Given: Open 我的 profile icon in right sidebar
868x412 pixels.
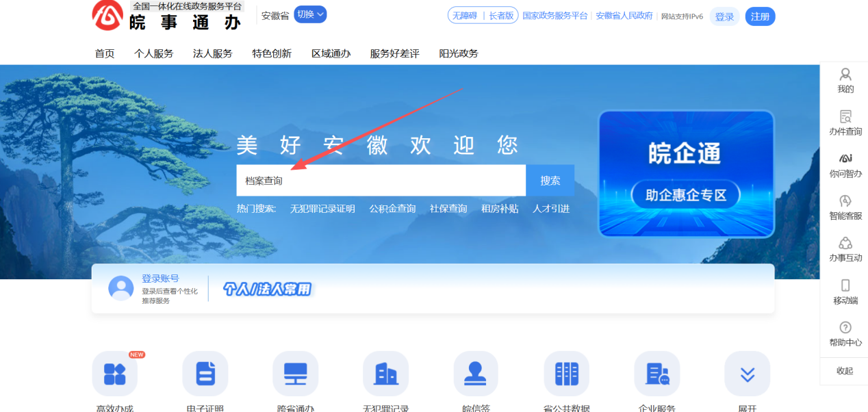Looking at the screenshot, I should click(x=845, y=74).
